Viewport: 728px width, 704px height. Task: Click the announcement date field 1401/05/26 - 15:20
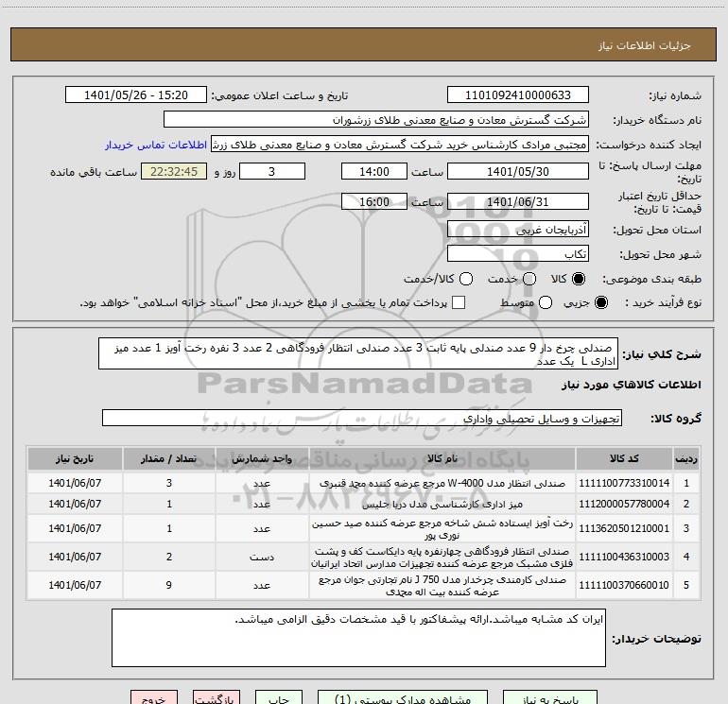pyautogui.click(x=136, y=95)
